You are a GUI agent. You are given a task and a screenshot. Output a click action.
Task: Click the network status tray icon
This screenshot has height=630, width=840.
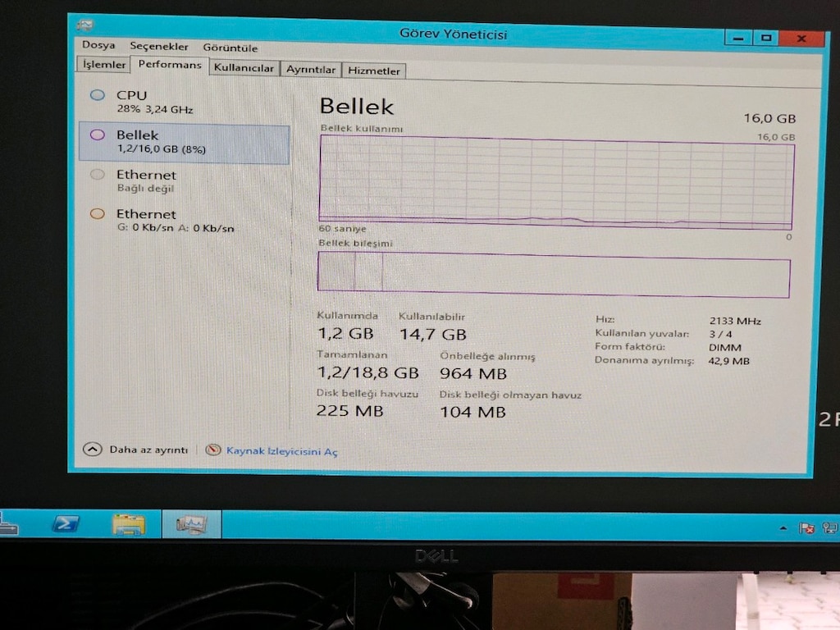830,528
